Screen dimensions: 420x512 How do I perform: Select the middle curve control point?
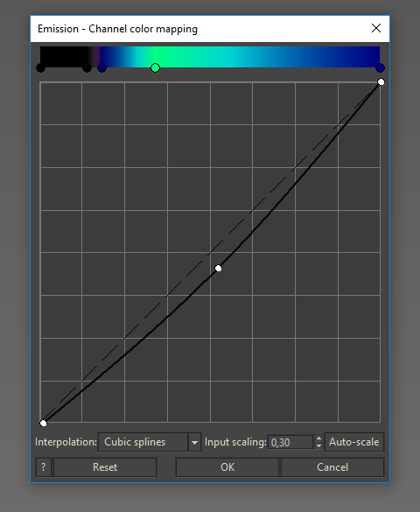(x=219, y=269)
